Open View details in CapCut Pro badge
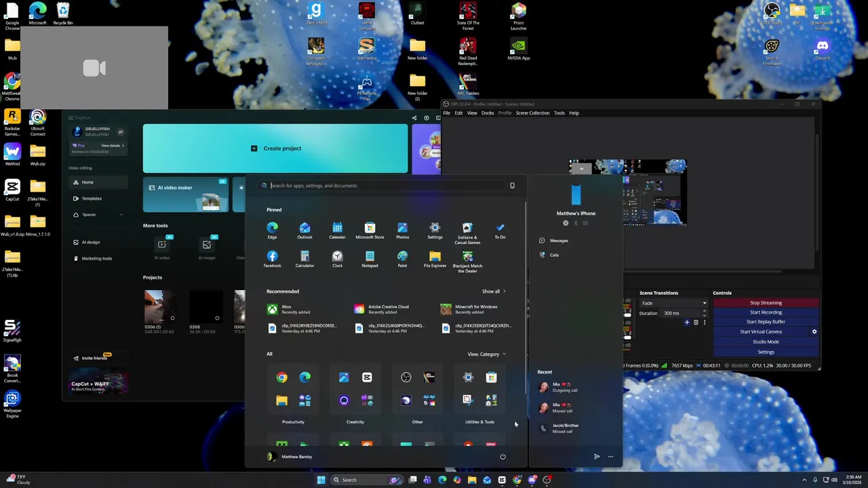 pos(113,146)
